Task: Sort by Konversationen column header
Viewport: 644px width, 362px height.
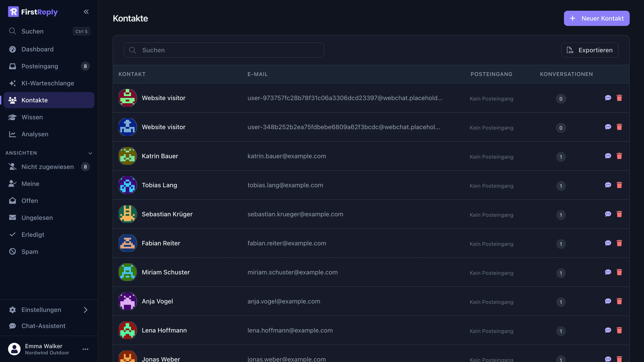Action: [x=566, y=74]
